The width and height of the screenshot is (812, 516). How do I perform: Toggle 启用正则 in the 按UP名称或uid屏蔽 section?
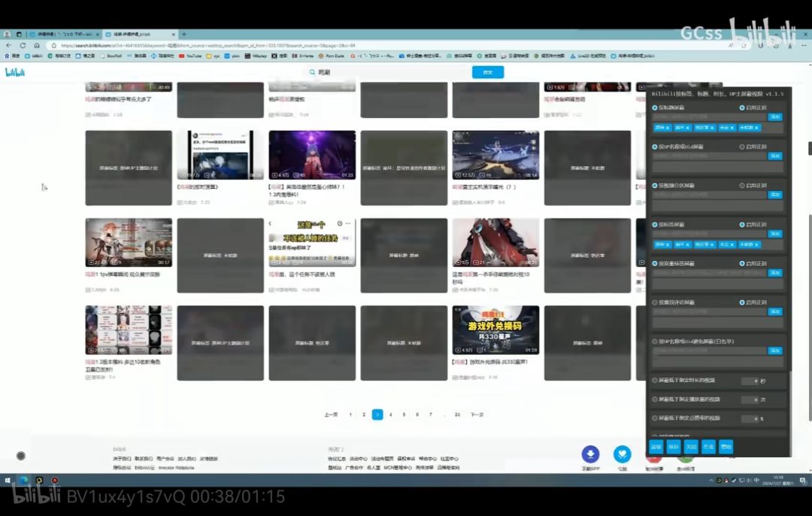click(742, 147)
